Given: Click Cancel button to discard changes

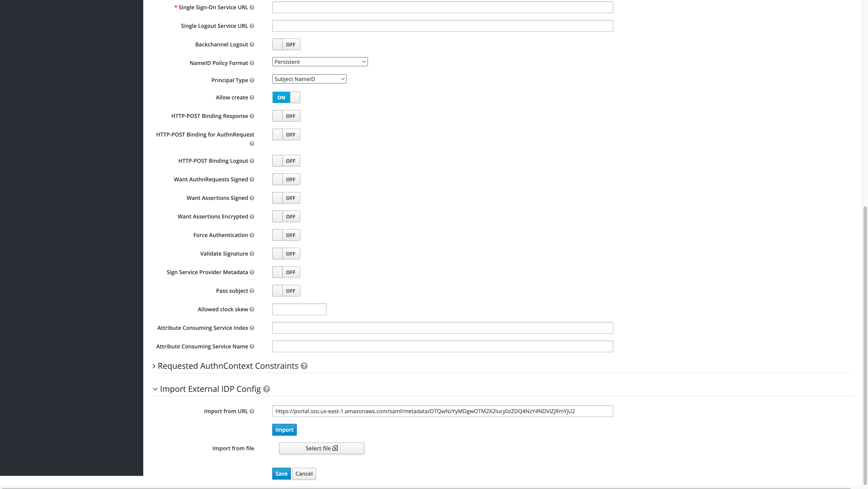Looking at the screenshot, I should [x=304, y=473].
